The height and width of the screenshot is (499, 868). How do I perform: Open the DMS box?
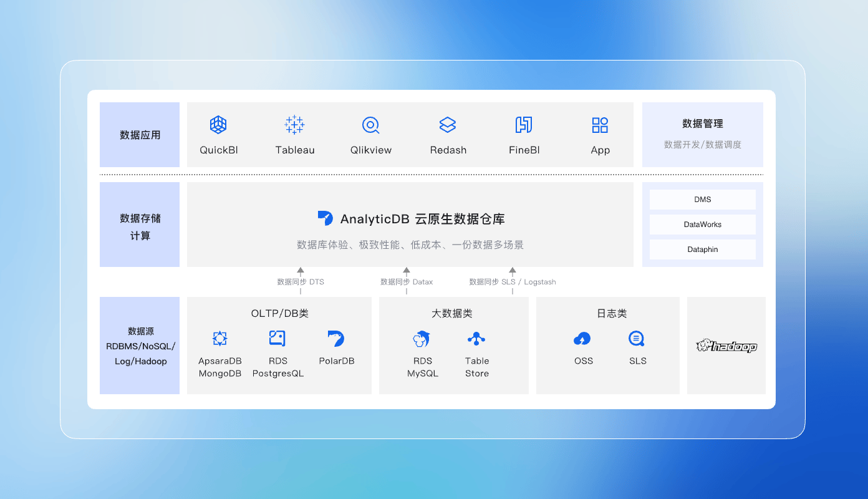click(x=703, y=200)
